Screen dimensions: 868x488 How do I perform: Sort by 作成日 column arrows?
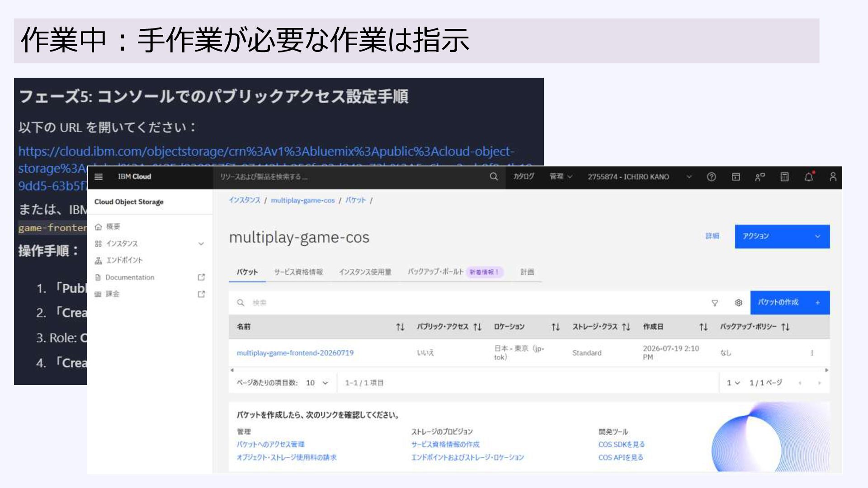[x=703, y=327]
